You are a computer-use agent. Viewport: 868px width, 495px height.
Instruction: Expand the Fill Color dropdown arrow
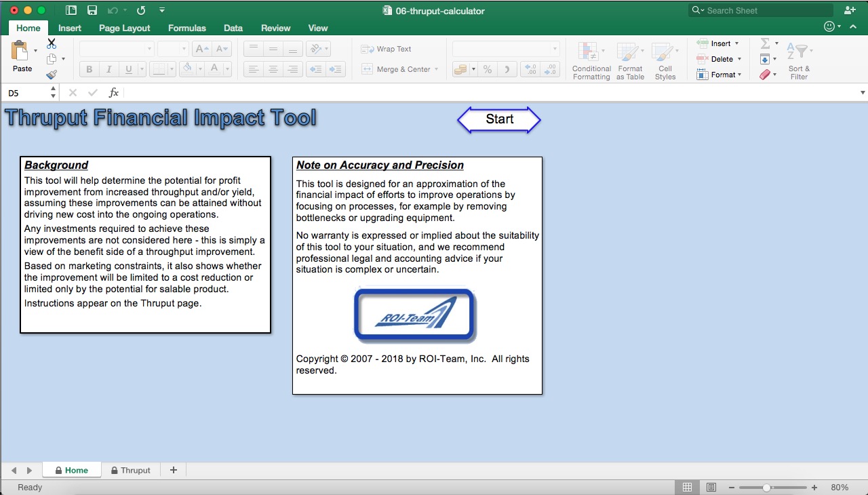pyautogui.click(x=201, y=69)
